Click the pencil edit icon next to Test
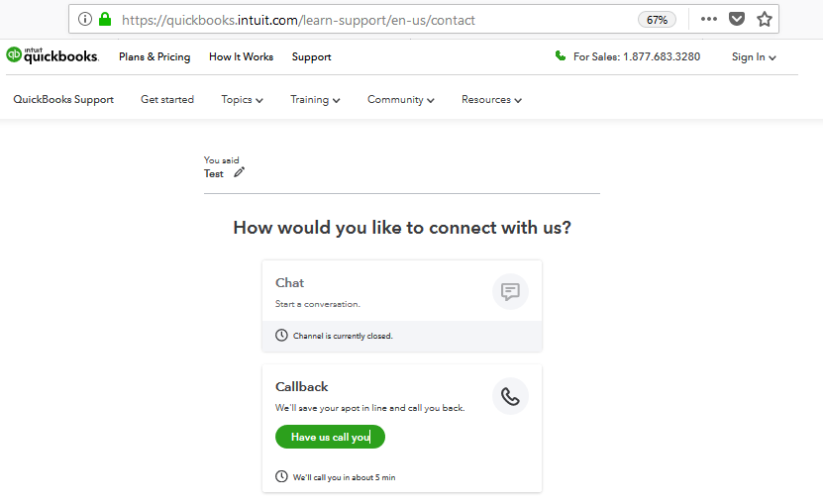The height and width of the screenshot is (504, 823). (240, 172)
